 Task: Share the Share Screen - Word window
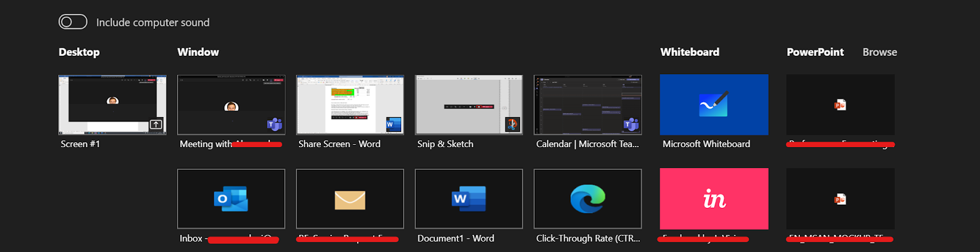pyautogui.click(x=350, y=105)
